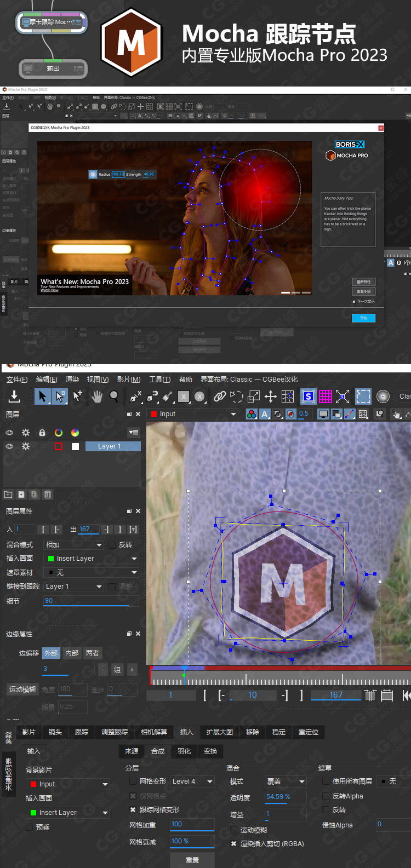The width and height of the screenshot is (411, 868).
Task: Select the 两者 edge offset button
Action: click(93, 653)
